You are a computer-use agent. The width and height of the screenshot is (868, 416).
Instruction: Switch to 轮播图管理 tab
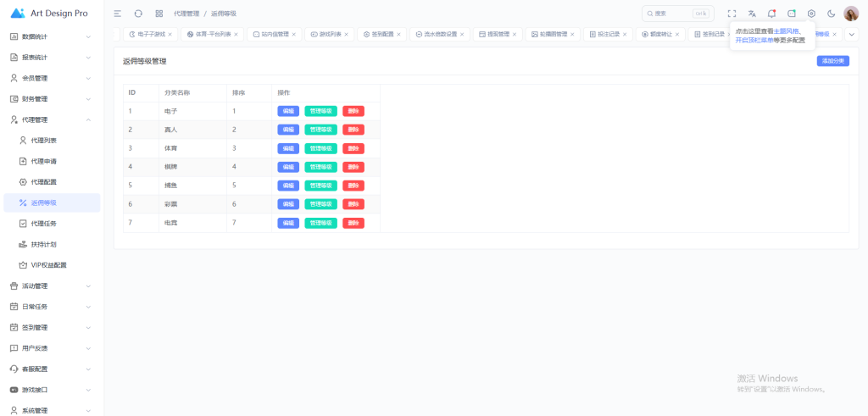click(553, 34)
